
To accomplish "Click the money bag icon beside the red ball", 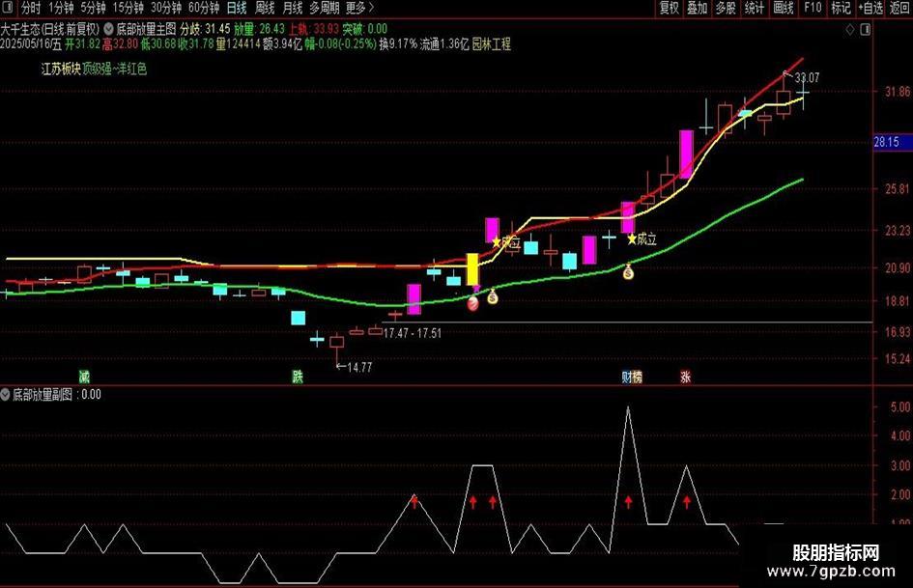I will 493,297.
